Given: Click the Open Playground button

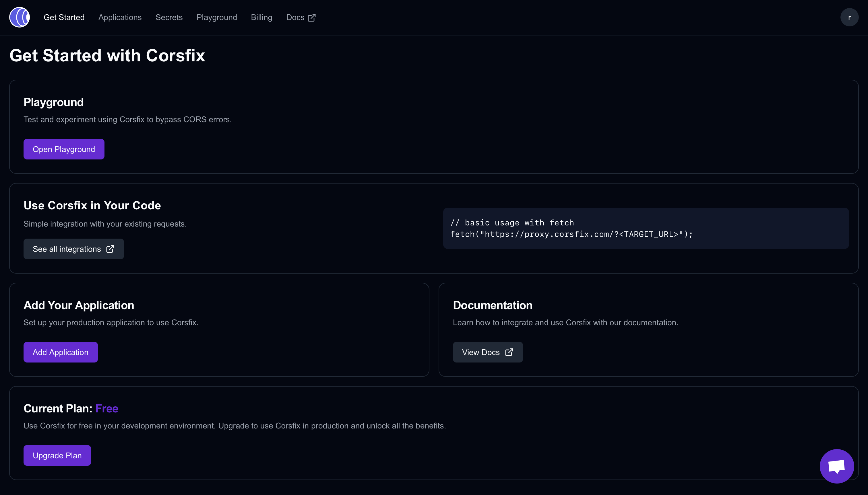Looking at the screenshot, I should pyautogui.click(x=64, y=149).
